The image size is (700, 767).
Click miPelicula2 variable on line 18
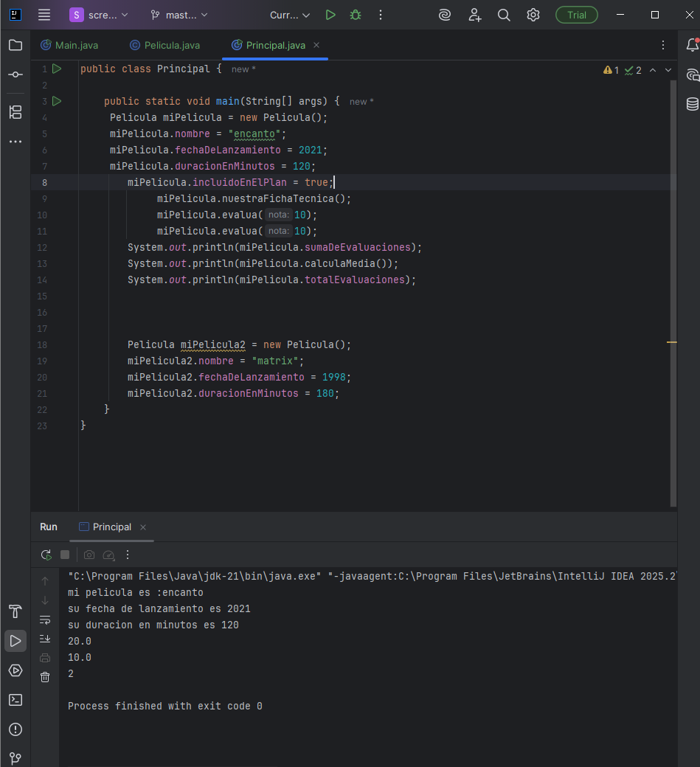(x=212, y=344)
